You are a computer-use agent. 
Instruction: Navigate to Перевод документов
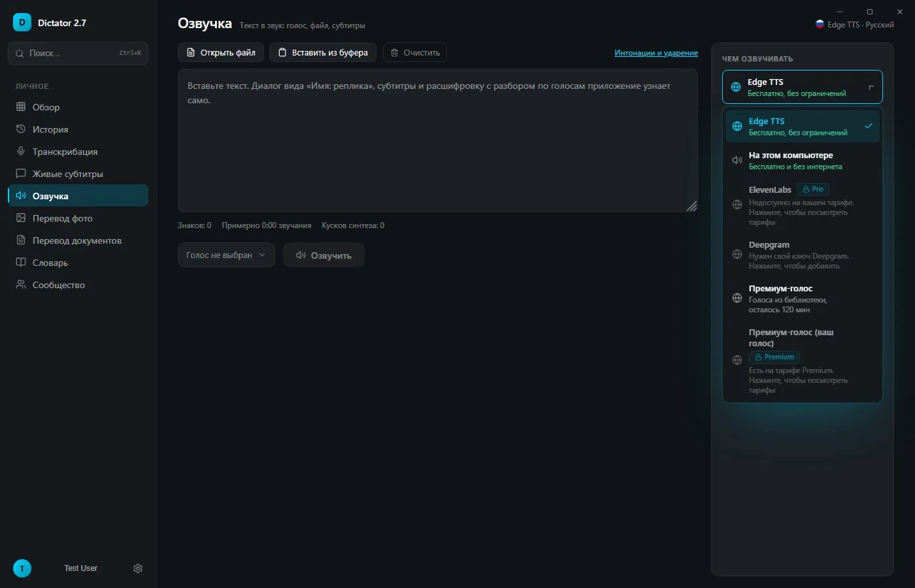78,240
